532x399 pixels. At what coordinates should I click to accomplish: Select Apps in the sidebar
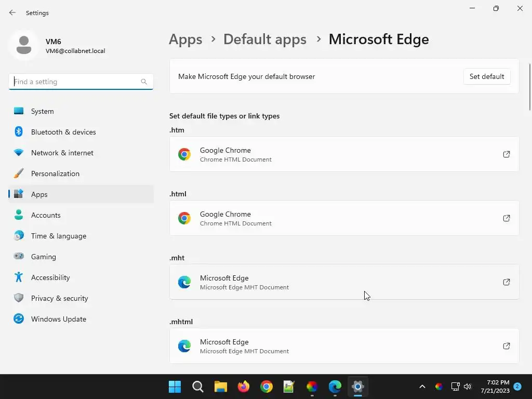pyautogui.click(x=81, y=194)
